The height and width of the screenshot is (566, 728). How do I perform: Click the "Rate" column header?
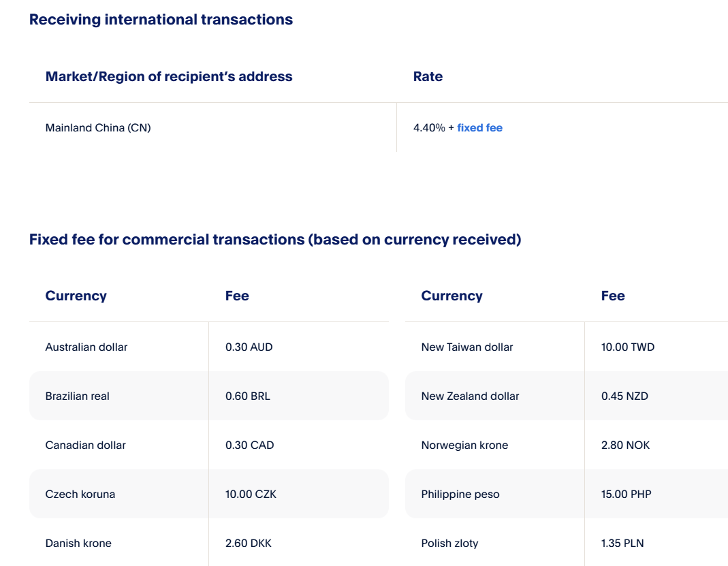[428, 77]
